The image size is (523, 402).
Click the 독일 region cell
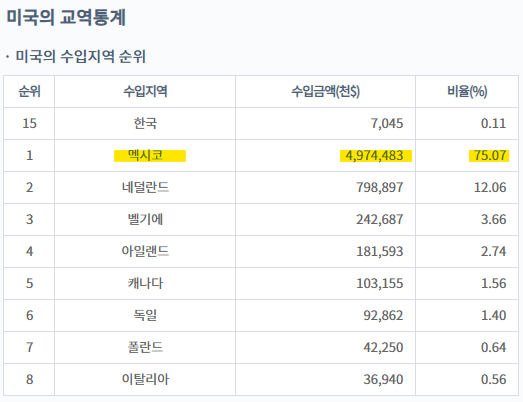145,316
